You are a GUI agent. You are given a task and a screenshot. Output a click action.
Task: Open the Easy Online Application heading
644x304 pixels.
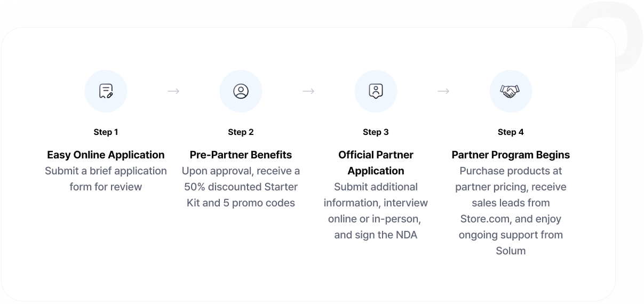(106, 155)
